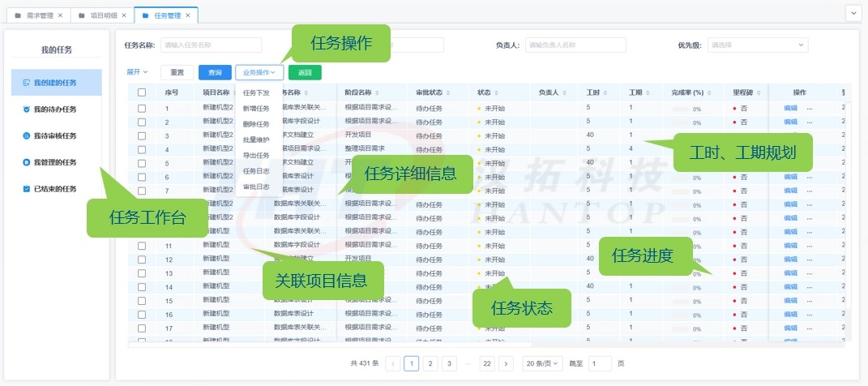Viewport: 868px width, 386px height.
Task: Choose 导出任务 from the 业务操作 menu
Action: (256, 155)
